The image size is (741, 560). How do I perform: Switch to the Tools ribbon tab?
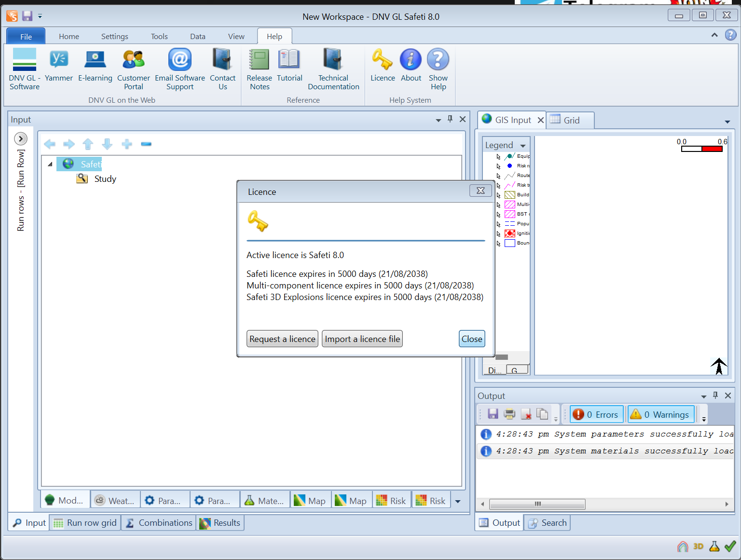(159, 36)
